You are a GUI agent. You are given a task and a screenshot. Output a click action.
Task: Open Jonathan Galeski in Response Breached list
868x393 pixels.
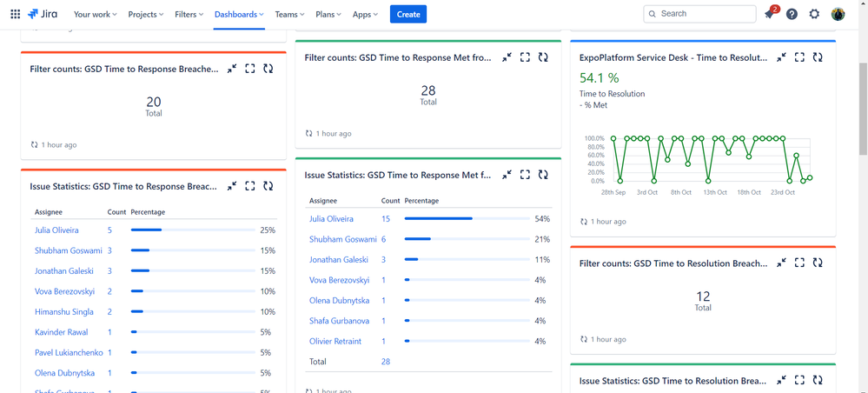point(64,271)
